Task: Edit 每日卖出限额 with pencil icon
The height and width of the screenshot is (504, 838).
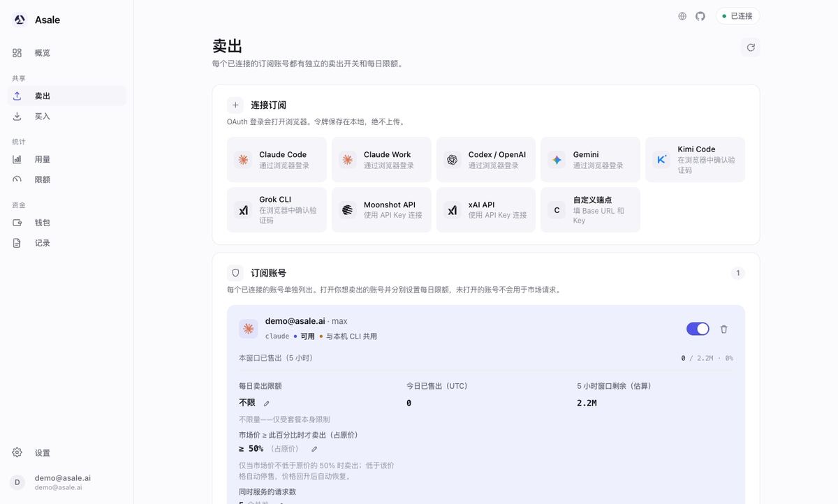Action: pos(267,403)
